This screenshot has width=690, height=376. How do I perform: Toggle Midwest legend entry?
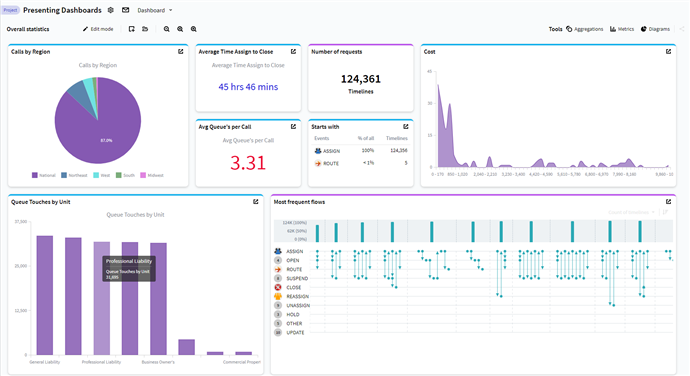(152, 175)
